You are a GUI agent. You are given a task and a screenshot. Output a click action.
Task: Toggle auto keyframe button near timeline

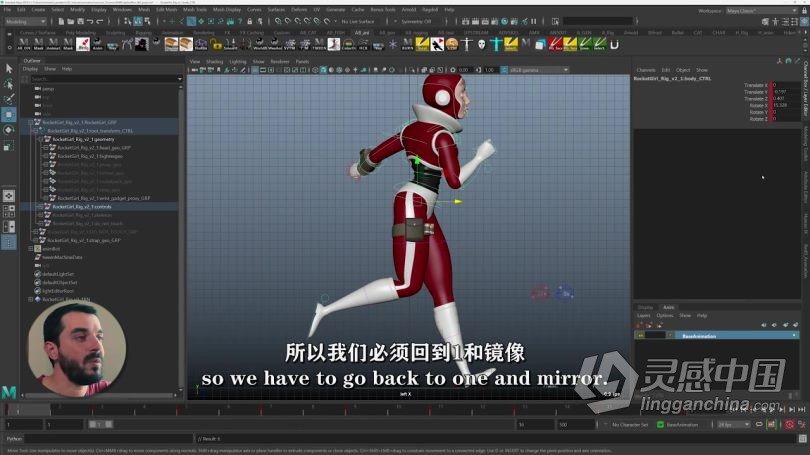coord(790,425)
